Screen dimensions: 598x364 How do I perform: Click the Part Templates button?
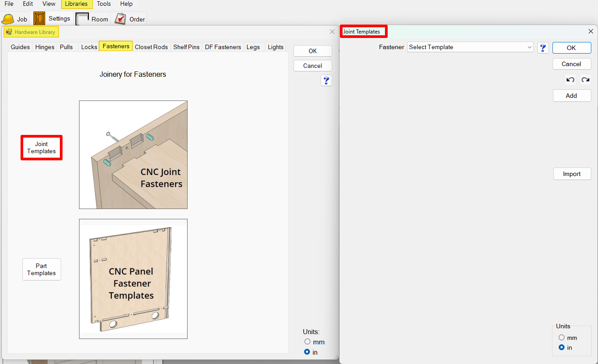[x=42, y=269]
